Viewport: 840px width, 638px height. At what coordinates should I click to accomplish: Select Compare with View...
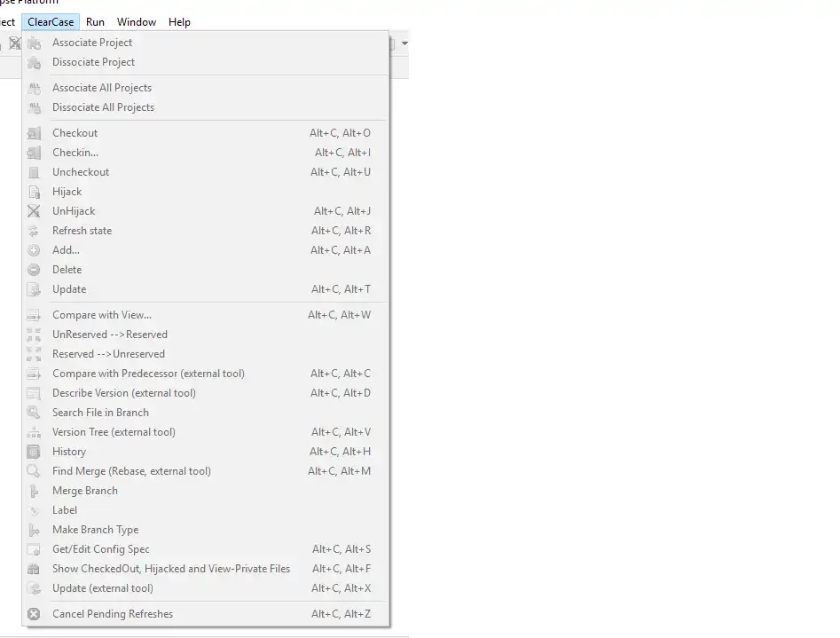tap(205, 315)
